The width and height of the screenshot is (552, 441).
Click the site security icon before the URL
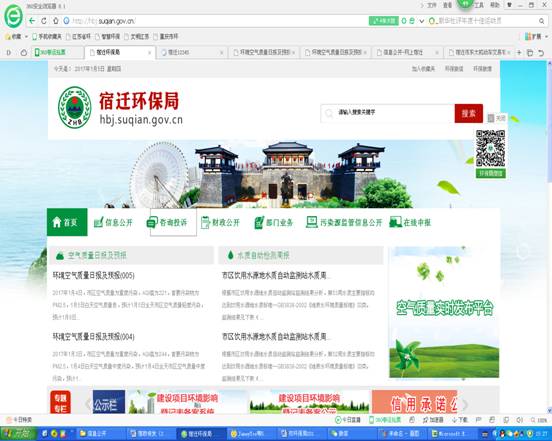66,21
